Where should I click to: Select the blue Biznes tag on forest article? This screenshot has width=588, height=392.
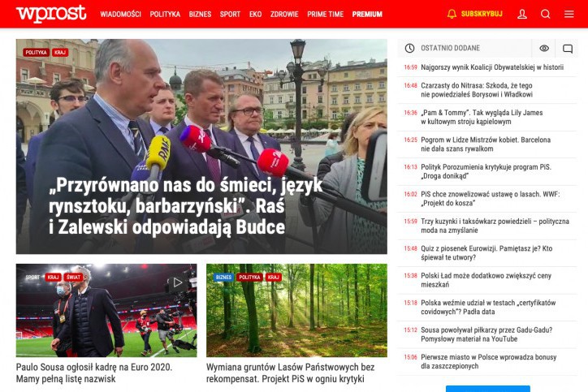tap(223, 278)
